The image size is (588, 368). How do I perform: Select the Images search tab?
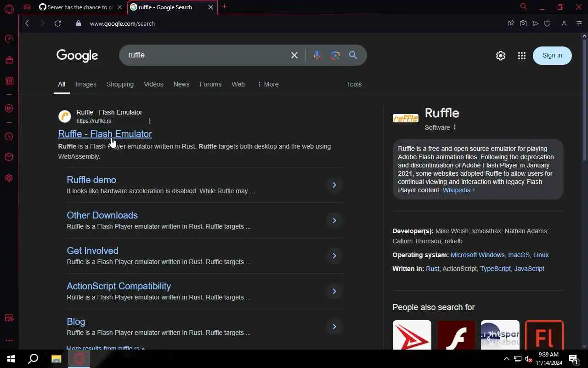click(86, 84)
